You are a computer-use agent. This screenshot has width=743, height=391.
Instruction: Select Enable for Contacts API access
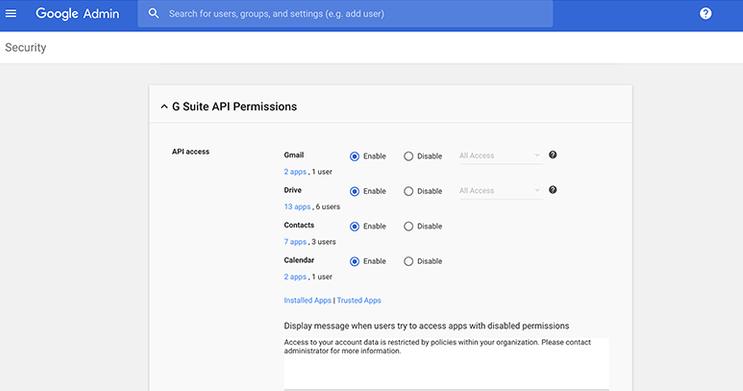(x=354, y=227)
